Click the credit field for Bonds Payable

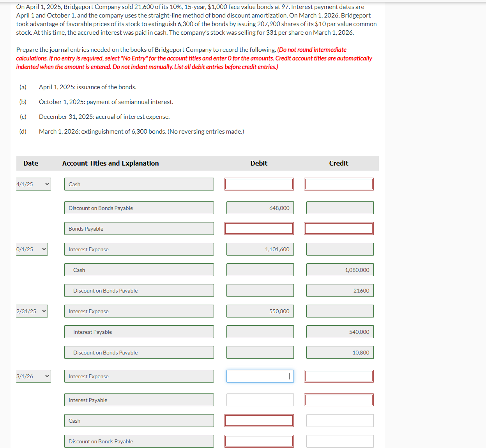pyautogui.click(x=339, y=229)
